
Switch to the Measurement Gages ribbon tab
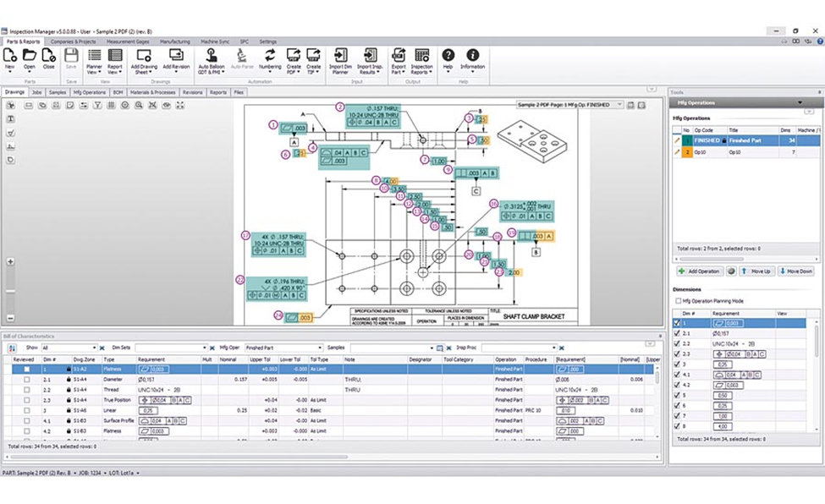128,41
